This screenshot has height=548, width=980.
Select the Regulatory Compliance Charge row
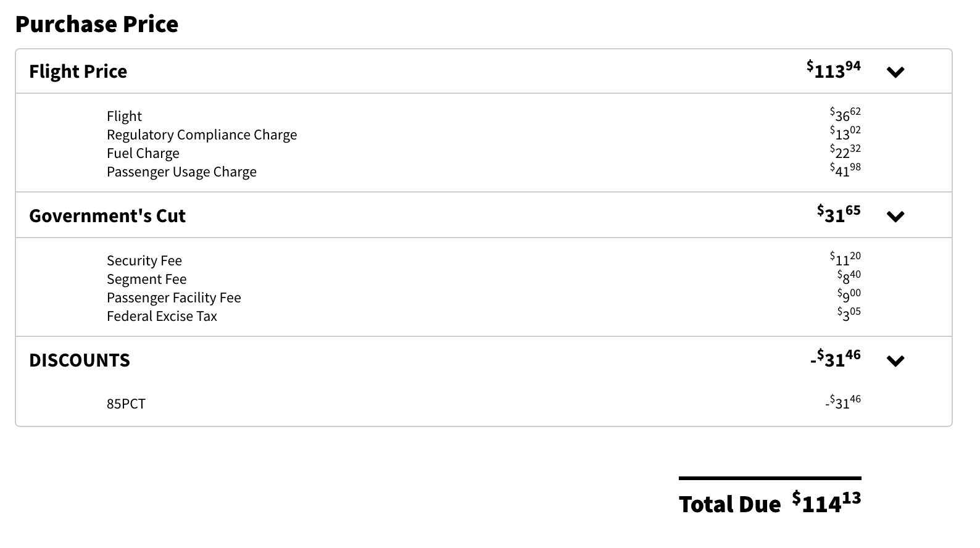pos(202,134)
